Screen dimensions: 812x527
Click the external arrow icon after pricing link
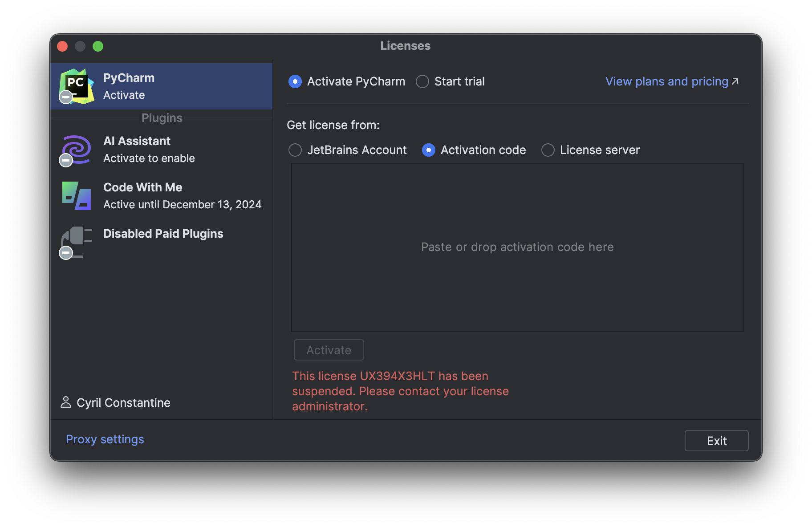735,81
